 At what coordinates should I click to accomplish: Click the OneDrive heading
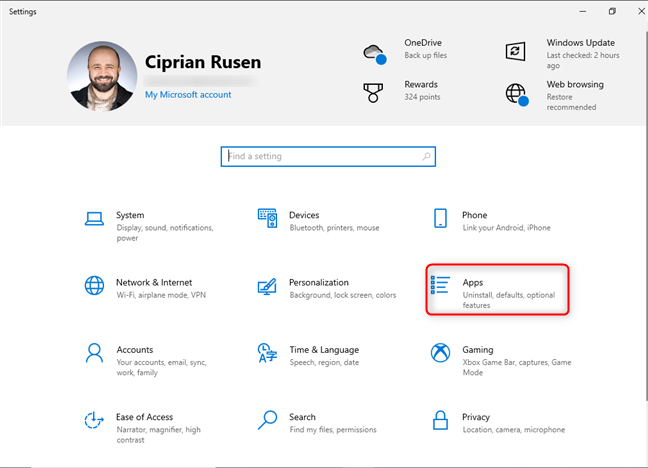point(423,43)
